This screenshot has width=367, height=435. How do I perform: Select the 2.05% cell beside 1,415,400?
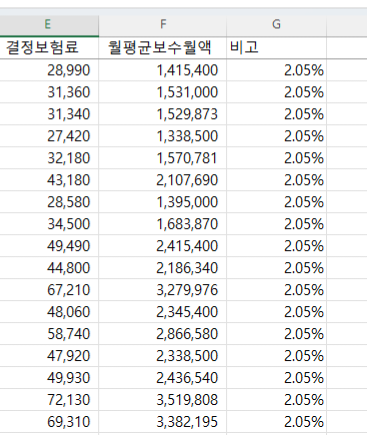[x=276, y=70]
